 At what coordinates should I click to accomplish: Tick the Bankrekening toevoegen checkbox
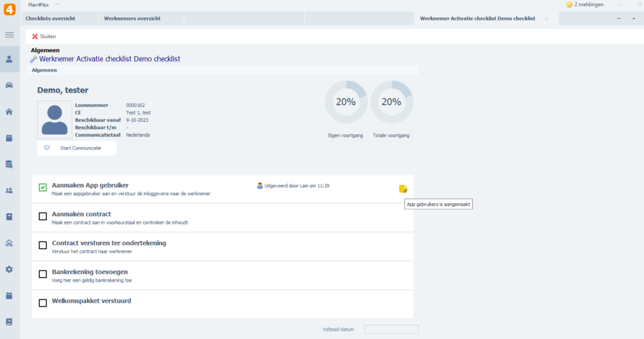[x=43, y=274]
